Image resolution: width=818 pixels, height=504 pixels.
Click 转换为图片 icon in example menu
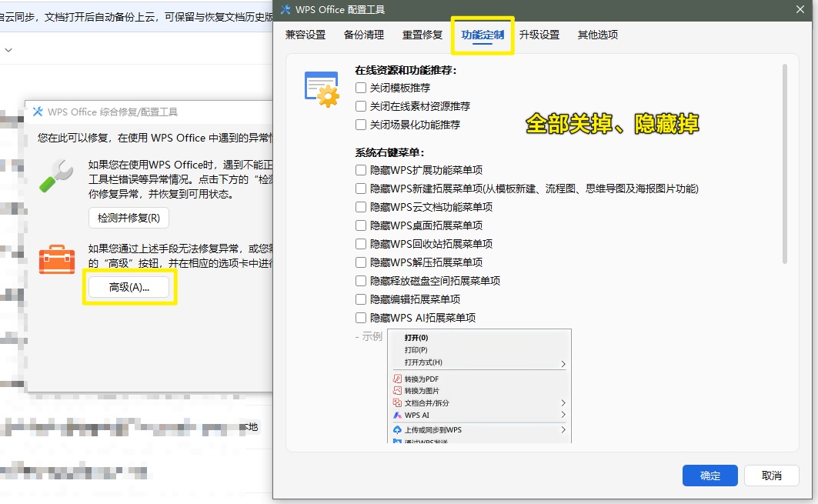pos(397,390)
